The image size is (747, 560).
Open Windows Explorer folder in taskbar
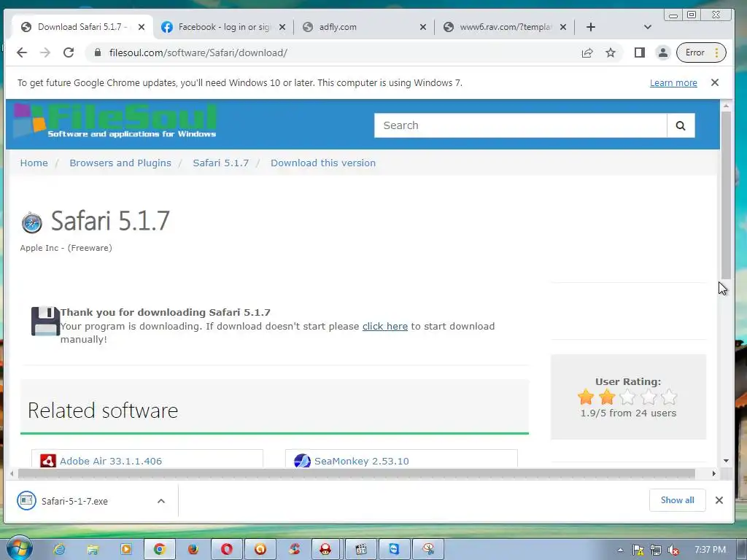point(93,550)
